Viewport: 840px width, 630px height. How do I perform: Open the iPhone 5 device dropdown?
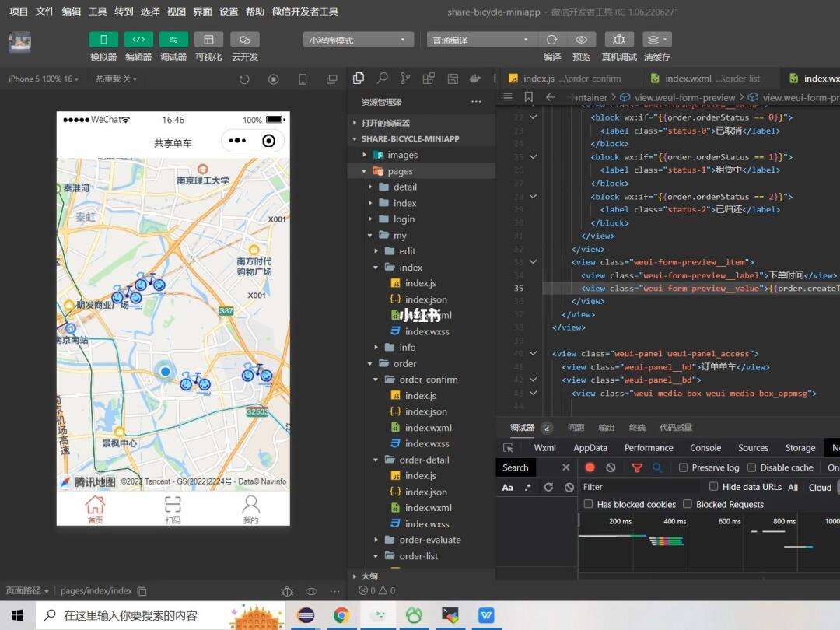point(44,79)
